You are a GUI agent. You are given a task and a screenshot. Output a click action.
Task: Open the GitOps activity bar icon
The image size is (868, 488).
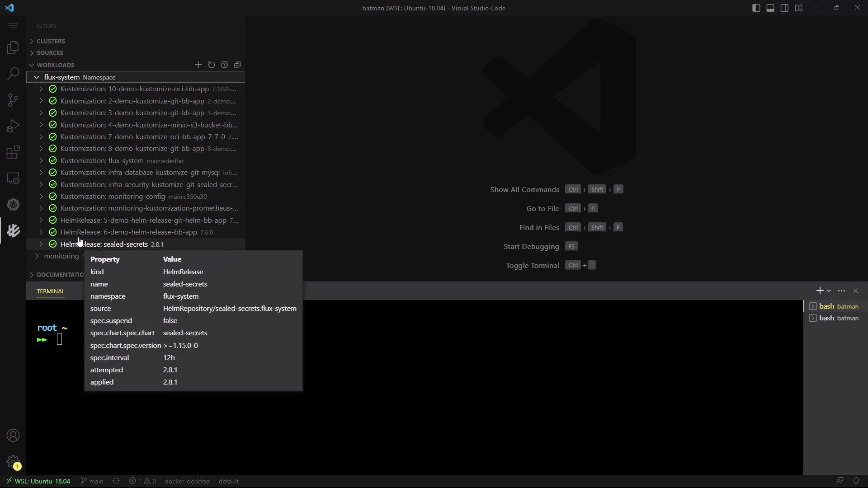[13, 231]
